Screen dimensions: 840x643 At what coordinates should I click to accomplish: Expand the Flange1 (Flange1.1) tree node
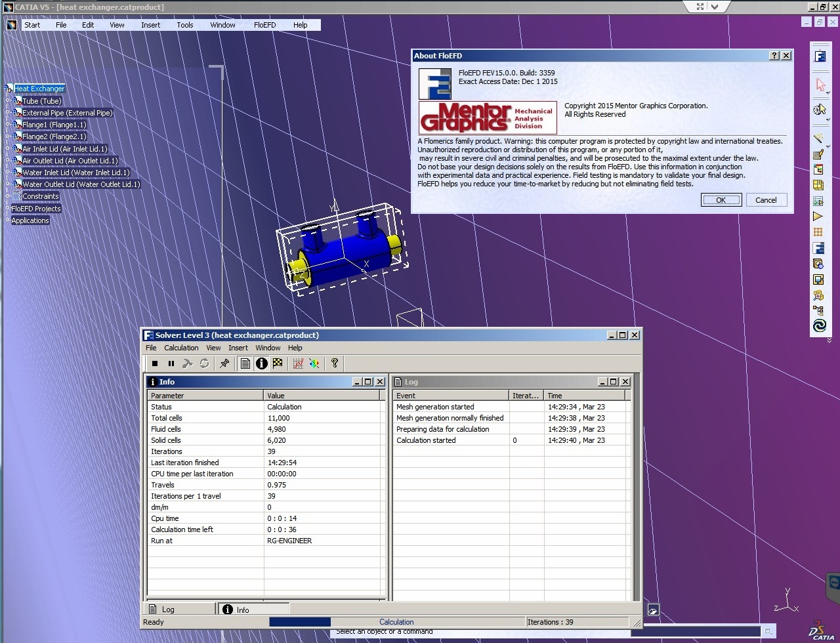click(x=8, y=125)
